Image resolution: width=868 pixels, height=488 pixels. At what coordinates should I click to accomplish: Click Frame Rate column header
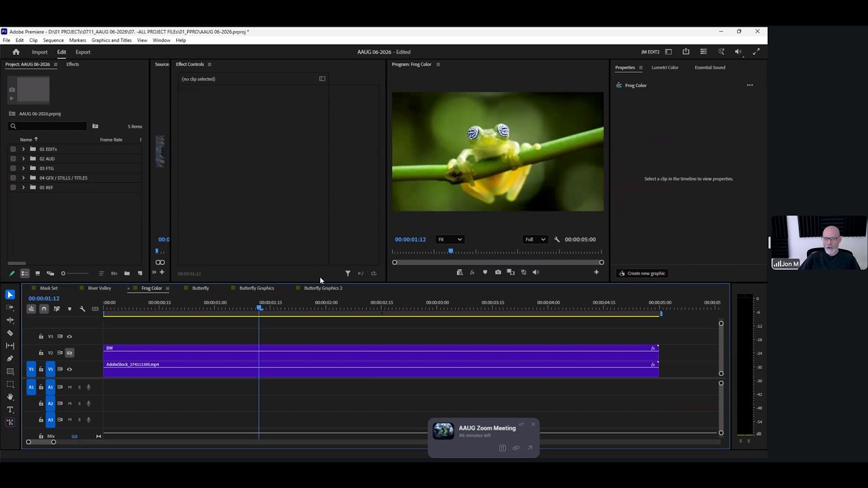(x=111, y=140)
